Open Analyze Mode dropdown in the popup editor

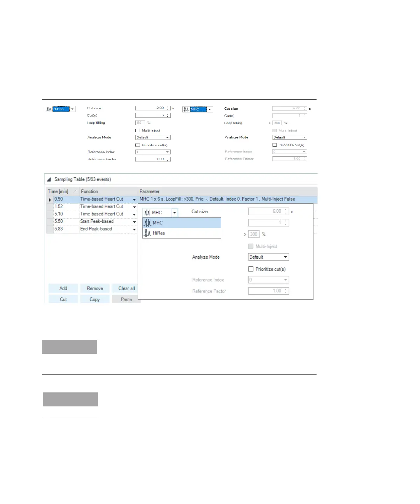pyautogui.click(x=269, y=257)
